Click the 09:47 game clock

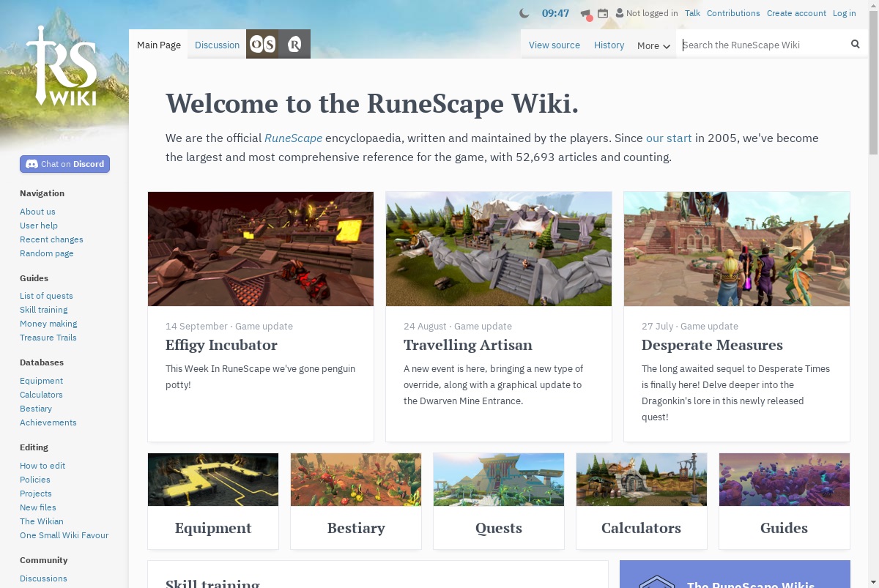click(x=555, y=13)
